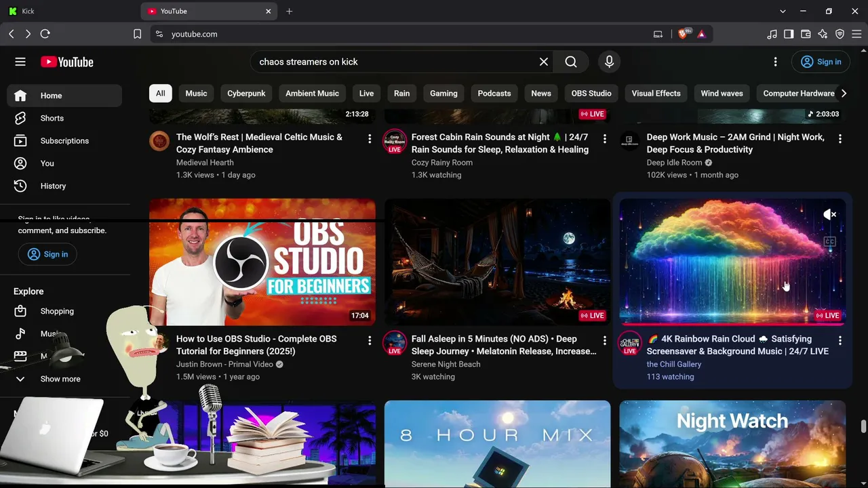Viewport: 868px width, 488px height.
Task: Filter by the Ambient Music chip
Action: pyautogui.click(x=312, y=94)
